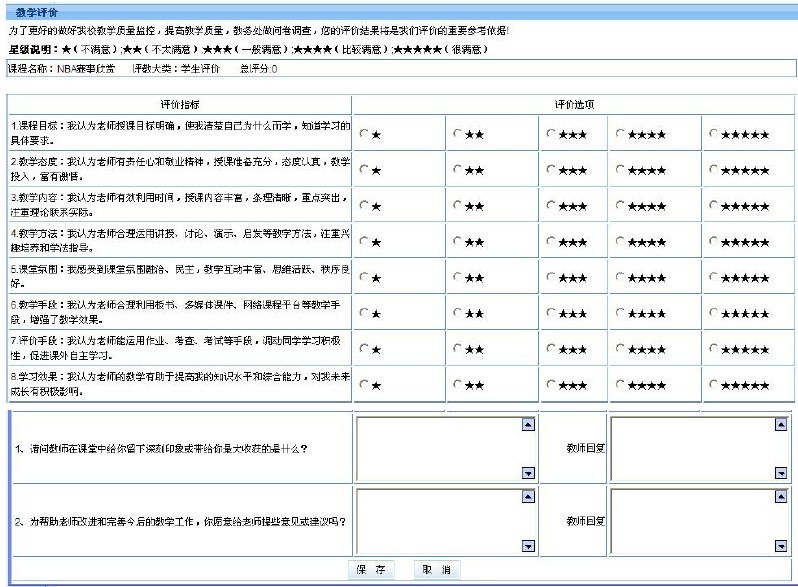Focus question 2 student suggestion text box
The image size is (798, 587).
click(x=439, y=520)
